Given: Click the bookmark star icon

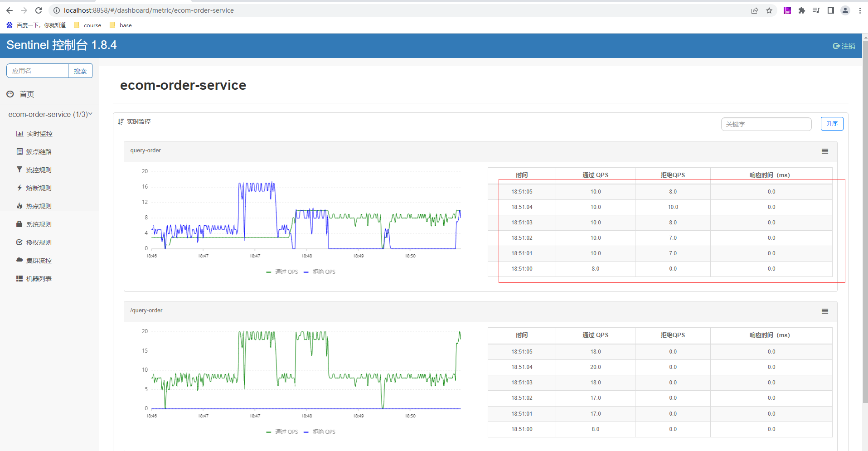Looking at the screenshot, I should 769,10.
